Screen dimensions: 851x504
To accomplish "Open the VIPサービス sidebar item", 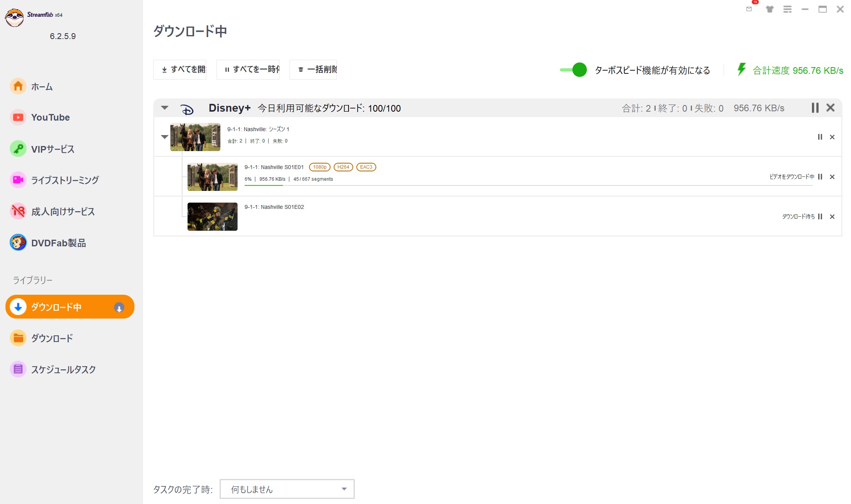I will [x=52, y=149].
